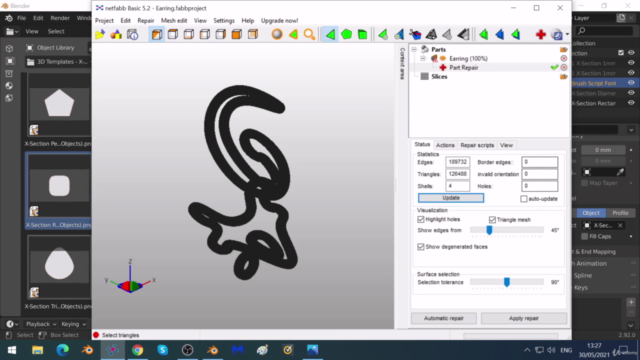Open Blender Playback dropdown
This screenshot has width=640, height=360.
pos(40,324)
